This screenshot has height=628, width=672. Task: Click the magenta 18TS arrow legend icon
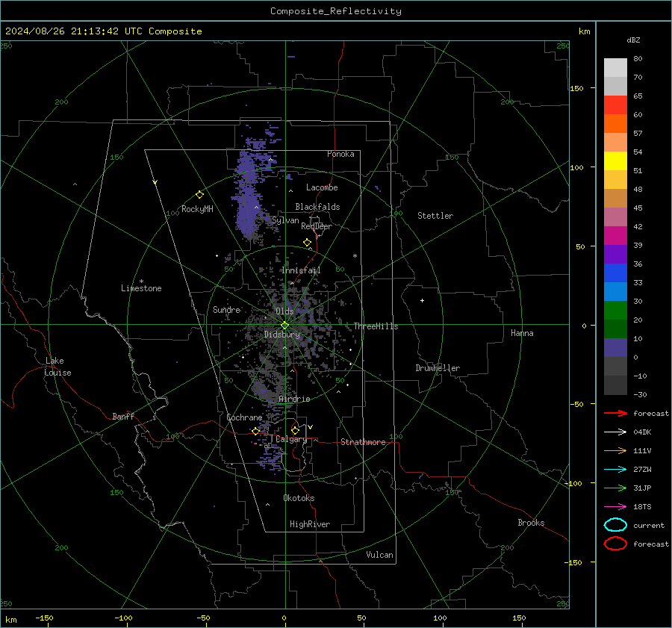point(615,507)
